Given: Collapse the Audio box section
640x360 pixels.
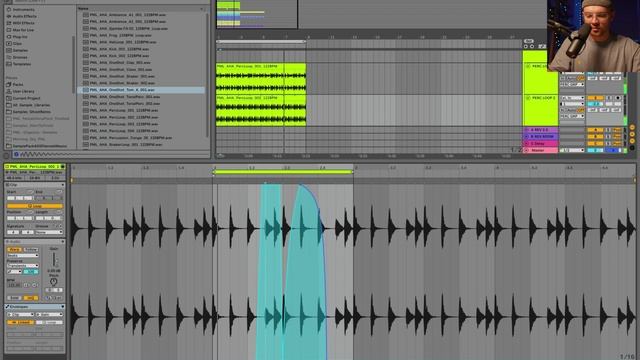Looking at the screenshot, I should (x=62, y=242).
